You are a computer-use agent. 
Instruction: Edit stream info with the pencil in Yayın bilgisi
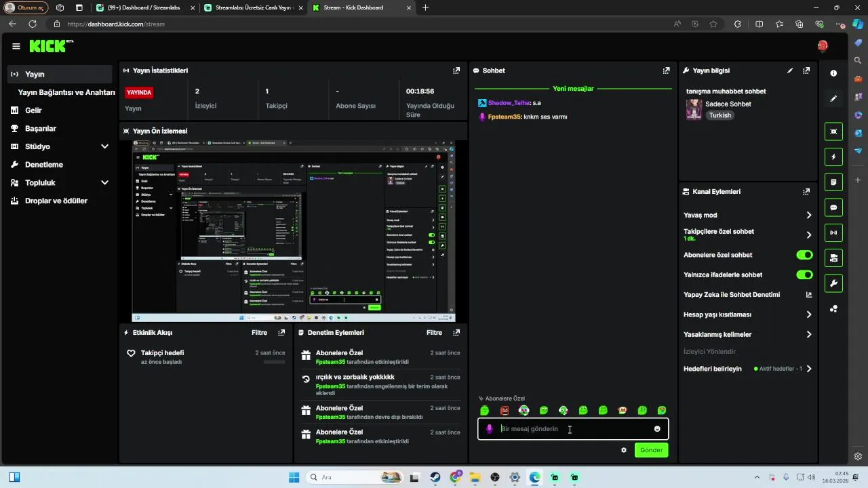pos(790,70)
